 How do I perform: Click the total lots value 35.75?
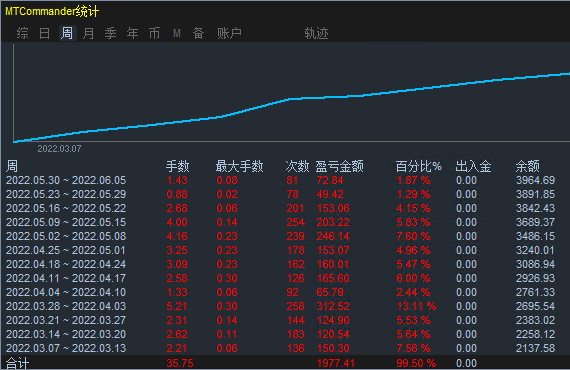pos(180,363)
